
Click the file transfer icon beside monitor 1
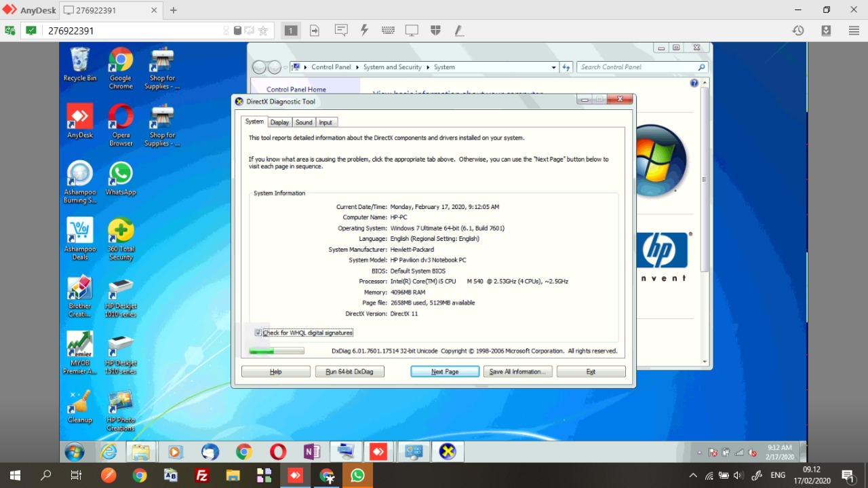coord(315,31)
